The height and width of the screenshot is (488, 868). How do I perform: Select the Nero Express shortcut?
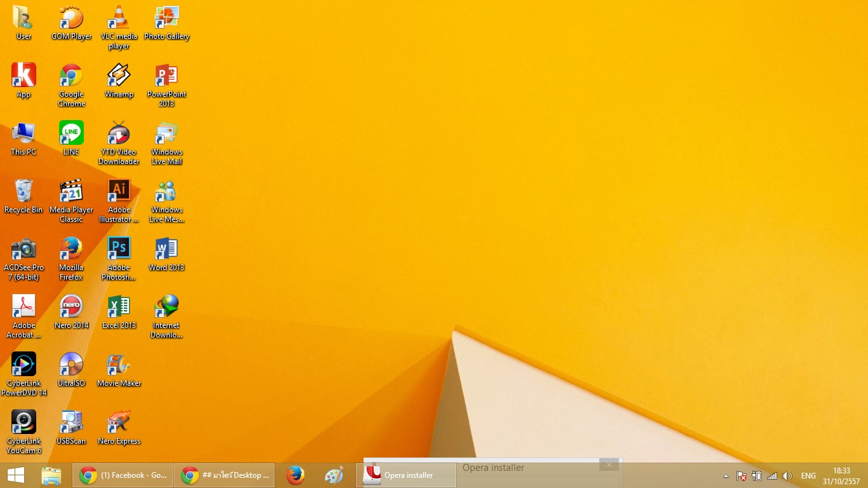coord(119,428)
